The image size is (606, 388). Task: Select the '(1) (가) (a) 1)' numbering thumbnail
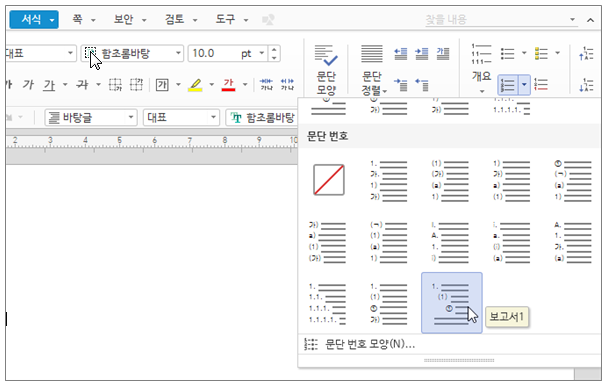click(x=450, y=180)
